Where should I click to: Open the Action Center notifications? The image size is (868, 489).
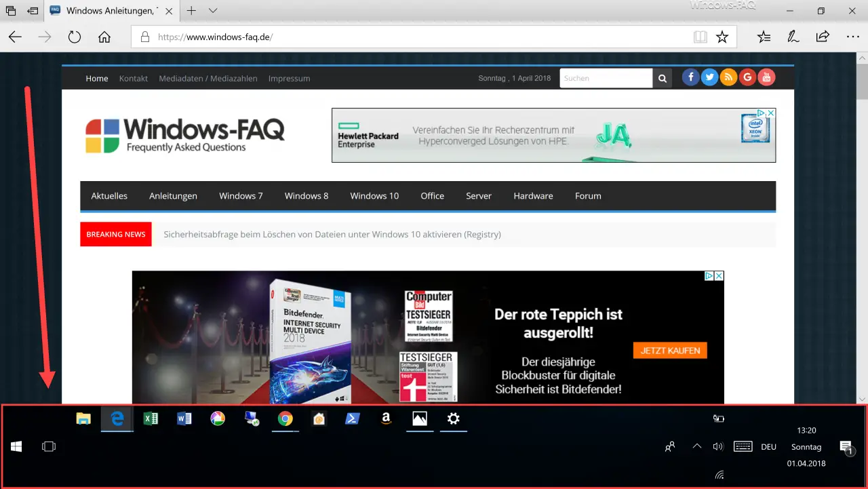(x=846, y=447)
